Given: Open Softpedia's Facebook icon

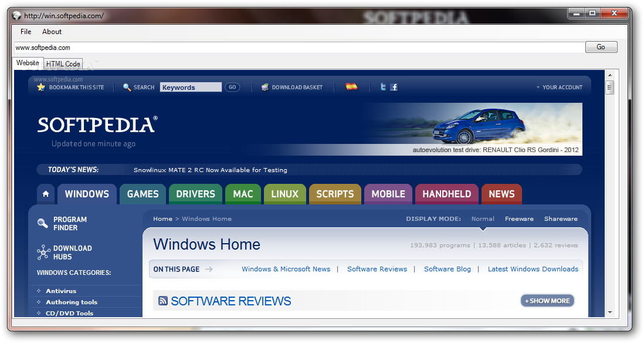Looking at the screenshot, I should pyautogui.click(x=394, y=87).
